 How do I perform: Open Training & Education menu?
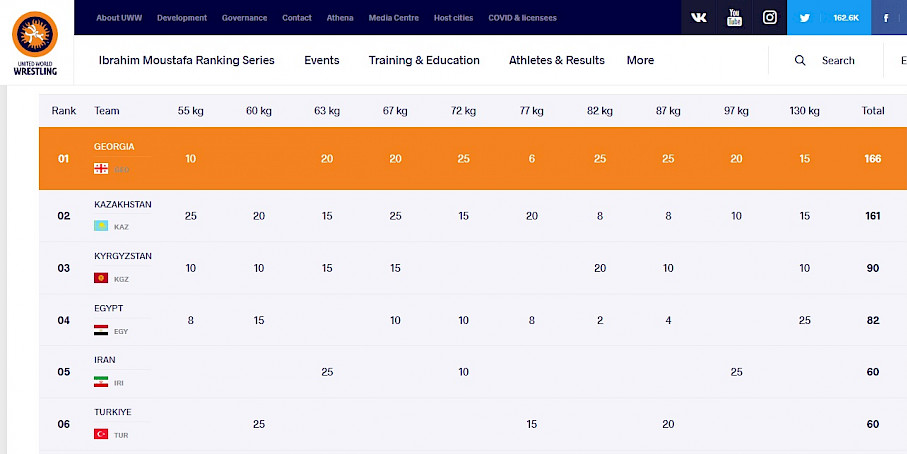[424, 61]
